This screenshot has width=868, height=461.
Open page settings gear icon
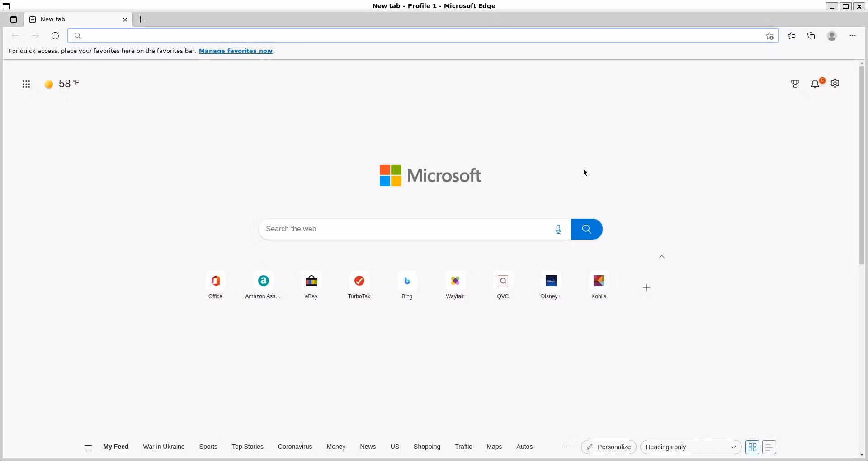tap(835, 84)
